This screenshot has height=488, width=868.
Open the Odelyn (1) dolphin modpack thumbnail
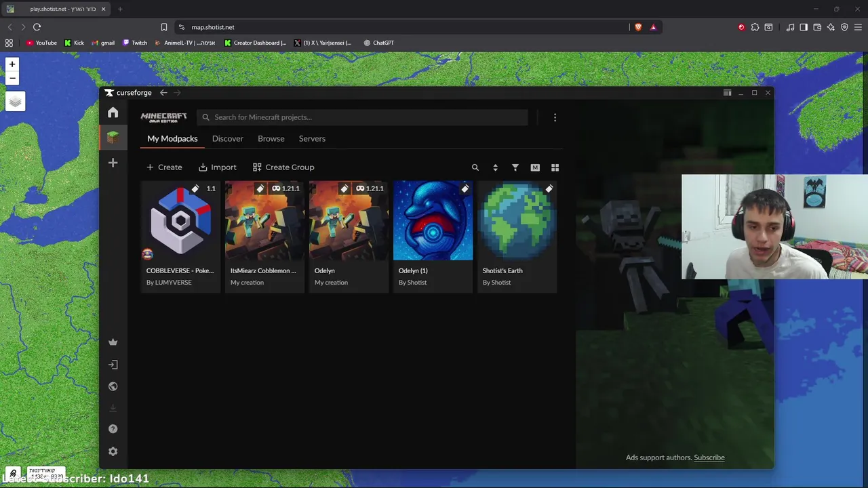coord(433,220)
